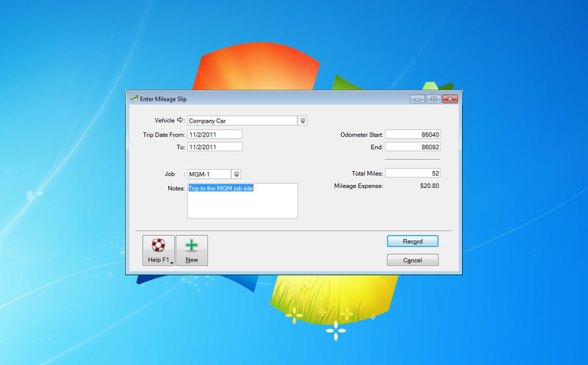This screenshot has height=365, width=588.
Task: Click the Enter Mileage Slip title icon
Action: click(x=134, y=99)
